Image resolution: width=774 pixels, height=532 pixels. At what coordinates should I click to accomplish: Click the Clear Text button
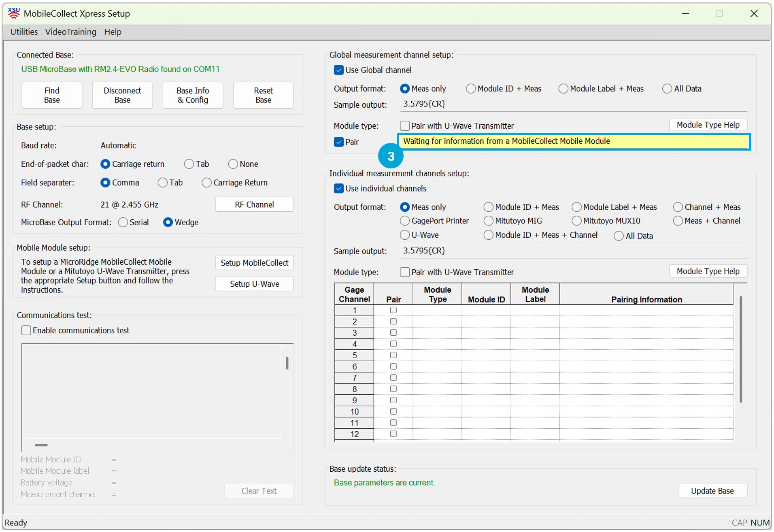[x=259, y=491]
